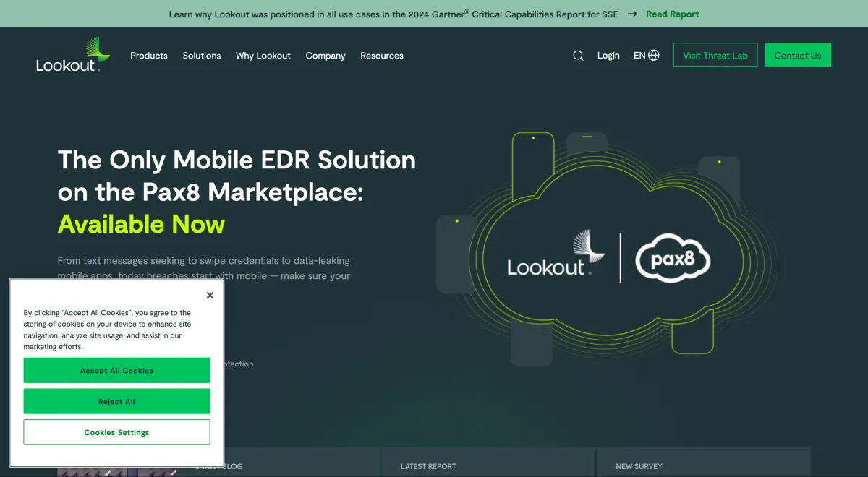This screenshot has height=477, width=868.
Task: Close the cookie consent banner
Action: 210,295
